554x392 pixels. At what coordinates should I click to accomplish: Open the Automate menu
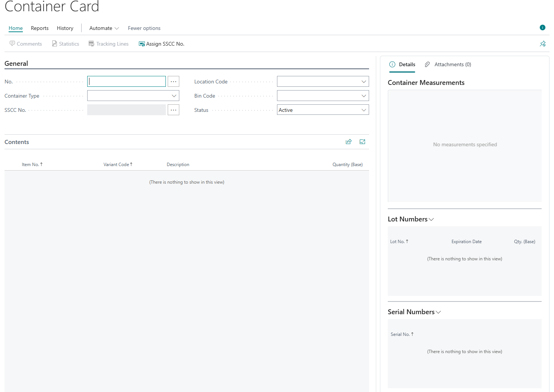104,28
